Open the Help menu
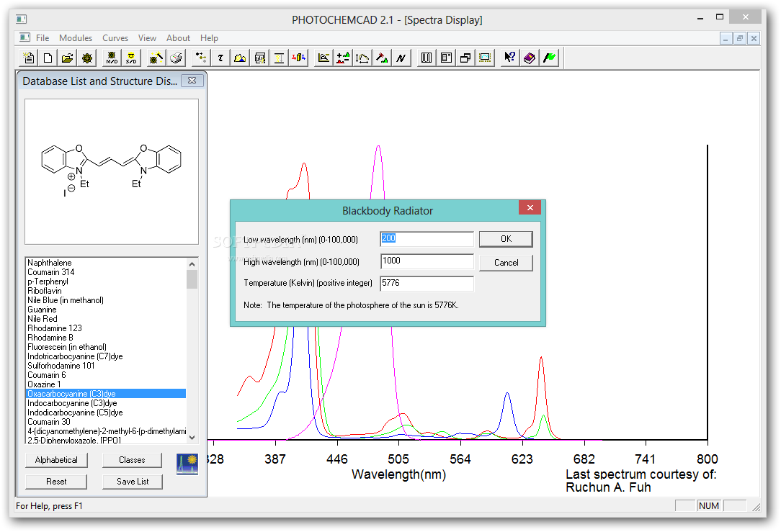 tap(209, 38)
